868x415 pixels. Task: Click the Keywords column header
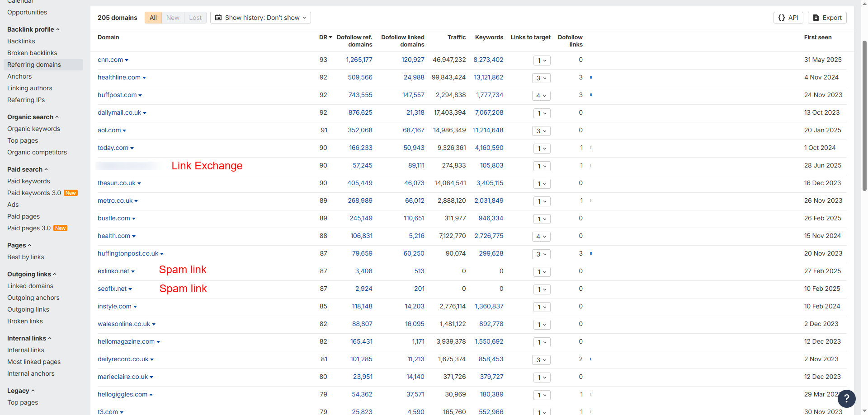pos(489,37)
